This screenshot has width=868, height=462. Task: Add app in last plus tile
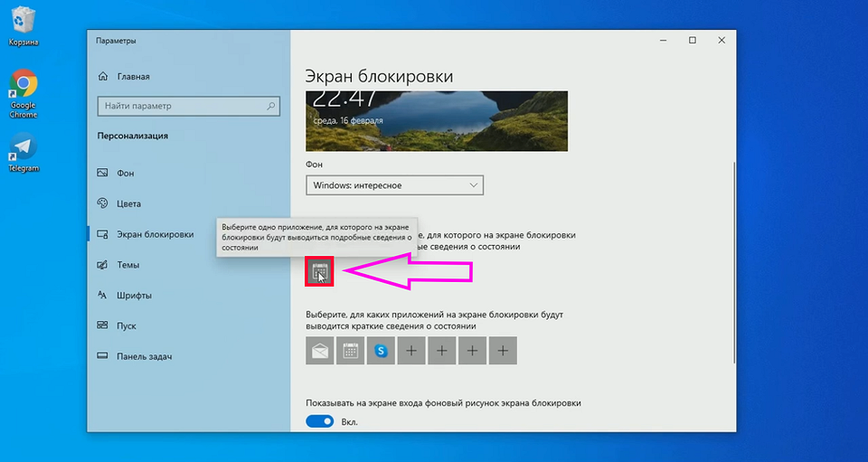[503, 351]
